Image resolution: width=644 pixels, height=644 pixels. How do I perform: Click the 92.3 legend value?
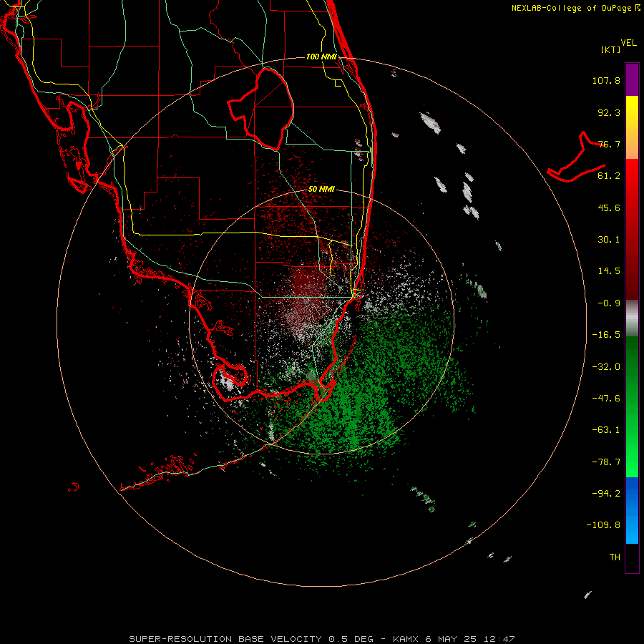click(609, 112)
